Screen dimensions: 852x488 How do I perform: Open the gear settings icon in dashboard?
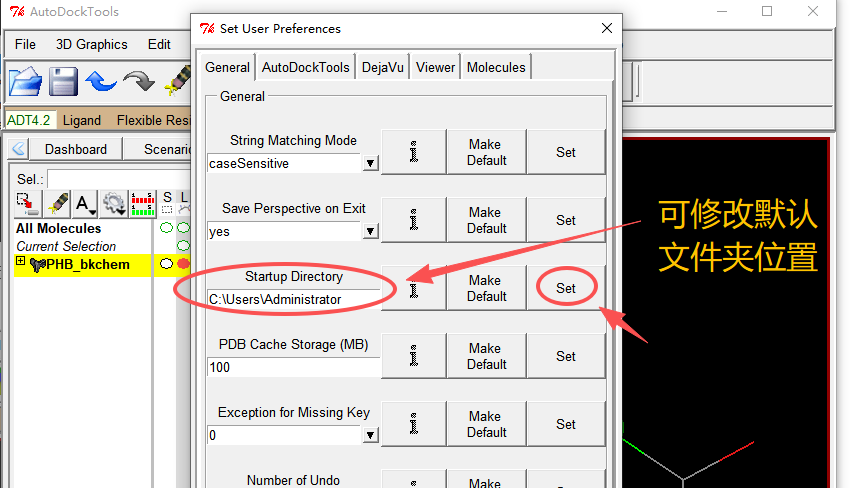pyautogui.click(x=114, y=204)
